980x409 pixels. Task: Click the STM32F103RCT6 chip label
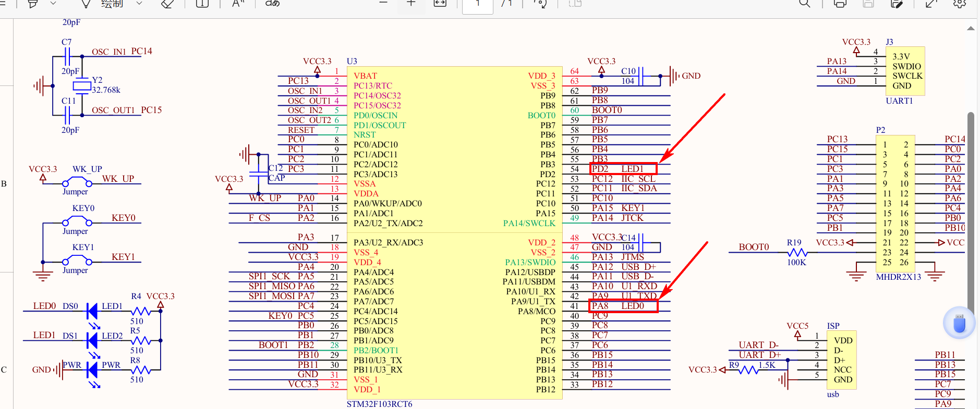(x=379, y=404)
